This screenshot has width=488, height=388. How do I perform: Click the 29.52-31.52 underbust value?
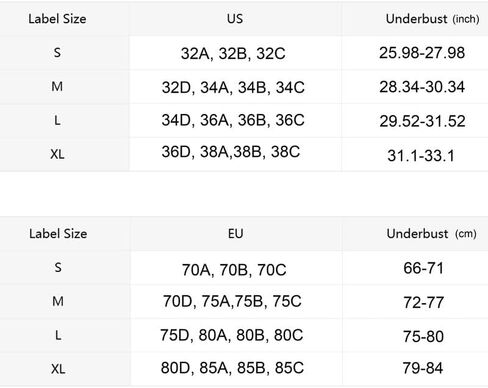tap(422, 121)
